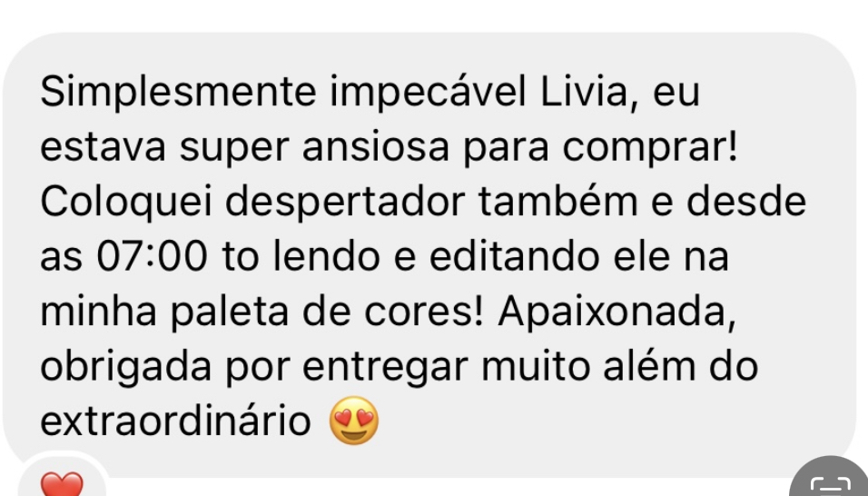Screen dimensions: 868x496
Task: Click the word "cores!" in the message
Action: 424,312
